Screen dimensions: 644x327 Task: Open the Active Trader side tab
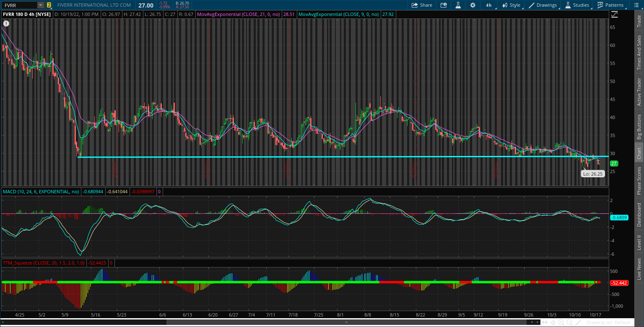(639, 92)
